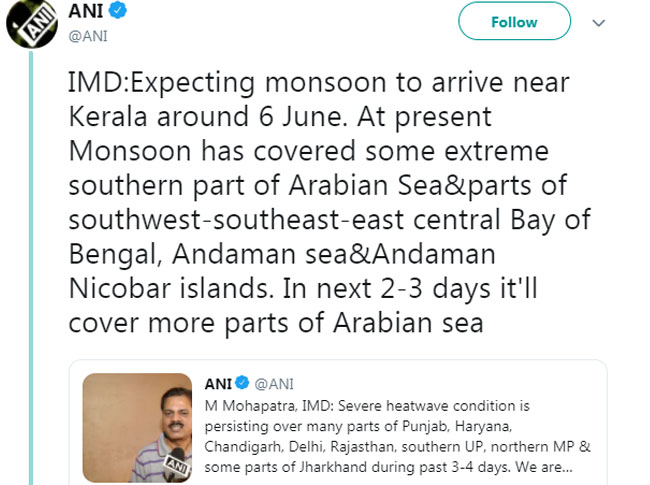Image resolution: width=650 pixels, height=485 pixels.
Task: Click the last tweet line 'cover more parts of Arabian sea'
Action: click(276, 323)
